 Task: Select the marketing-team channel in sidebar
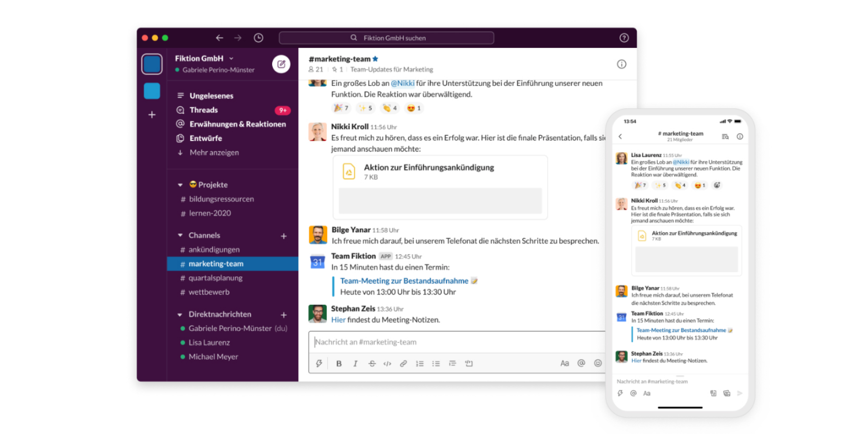point(232,264)
